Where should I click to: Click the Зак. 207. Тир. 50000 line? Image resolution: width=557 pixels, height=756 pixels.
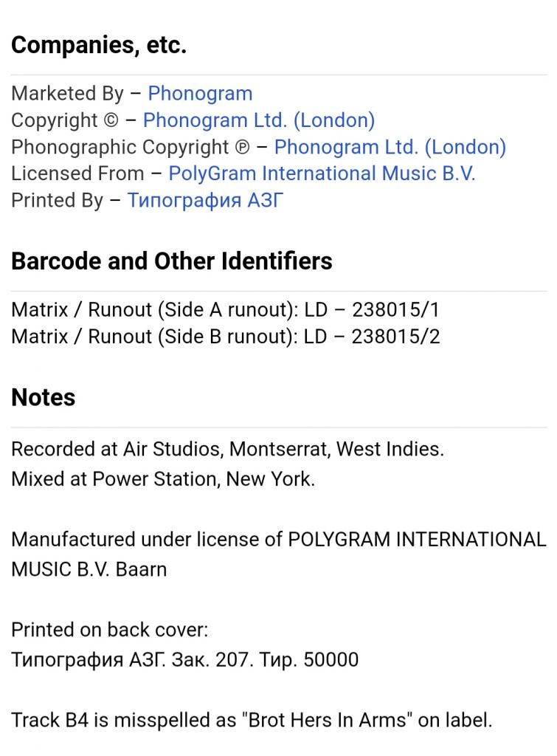pyautogui.click(x=185, y=659)
